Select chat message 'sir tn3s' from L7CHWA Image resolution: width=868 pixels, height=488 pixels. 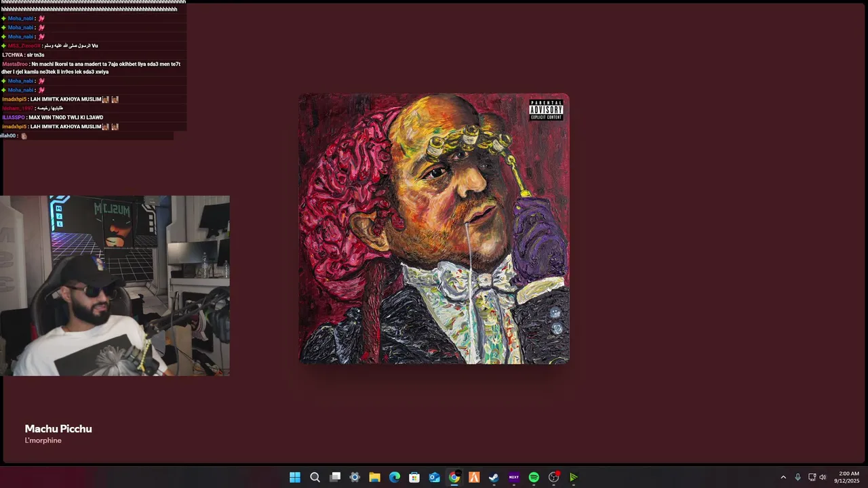pos(23,55)
